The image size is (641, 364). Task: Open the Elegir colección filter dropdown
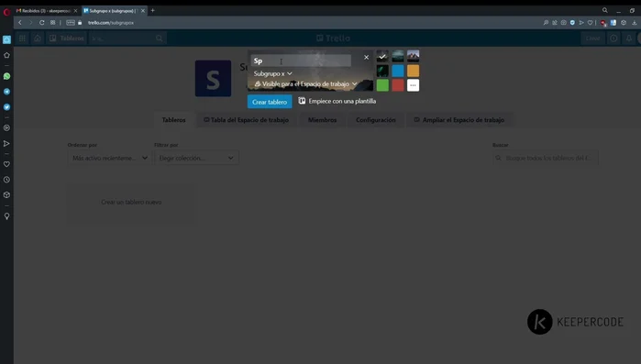click(x=196, y=158)
